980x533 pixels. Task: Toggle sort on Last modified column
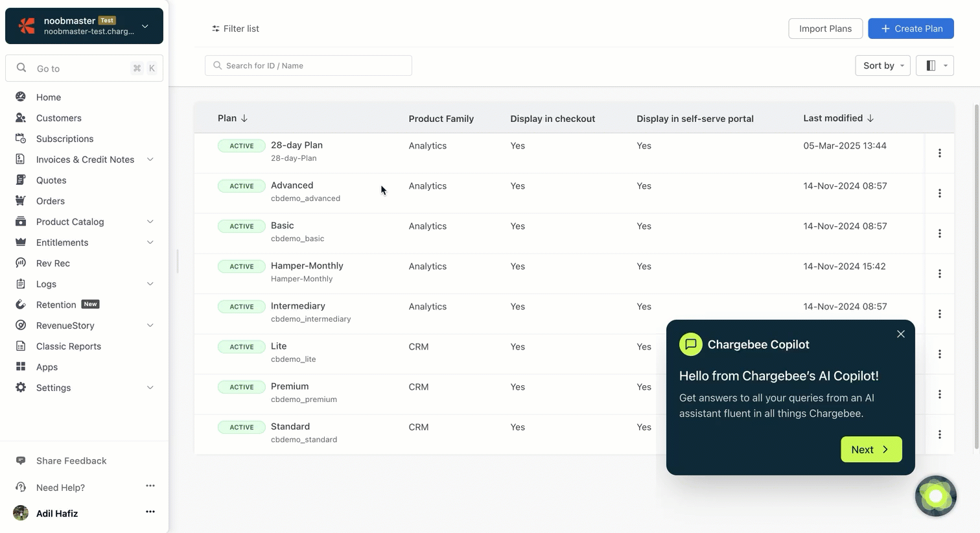pos(838,118)
